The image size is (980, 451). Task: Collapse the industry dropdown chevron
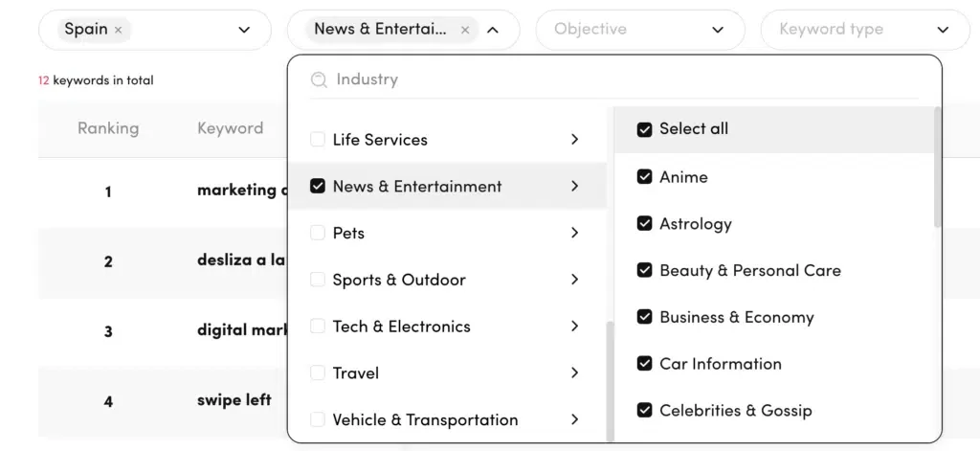[493, 30]
